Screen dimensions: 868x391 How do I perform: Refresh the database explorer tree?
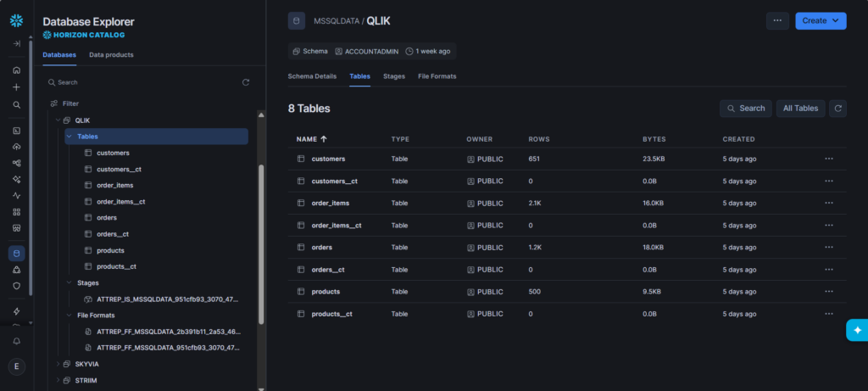(246, 82)
